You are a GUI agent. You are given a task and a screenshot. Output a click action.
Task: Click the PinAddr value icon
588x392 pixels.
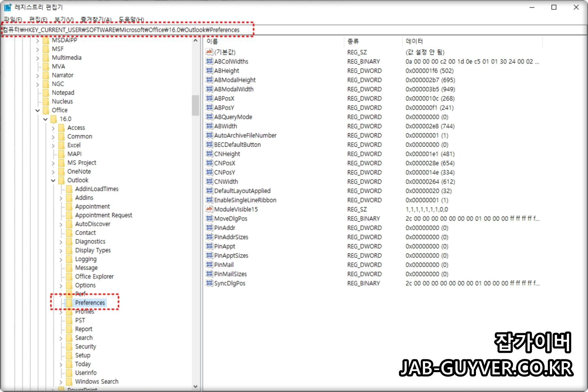(x=209, y=227)
